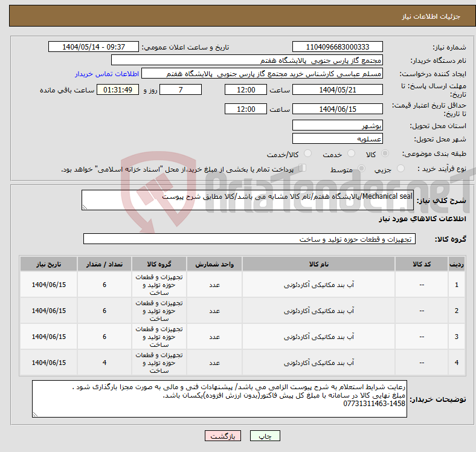Click the ایجاد کننده درخواست field
The image size is (476, 452).
click(x=262, y=74)
